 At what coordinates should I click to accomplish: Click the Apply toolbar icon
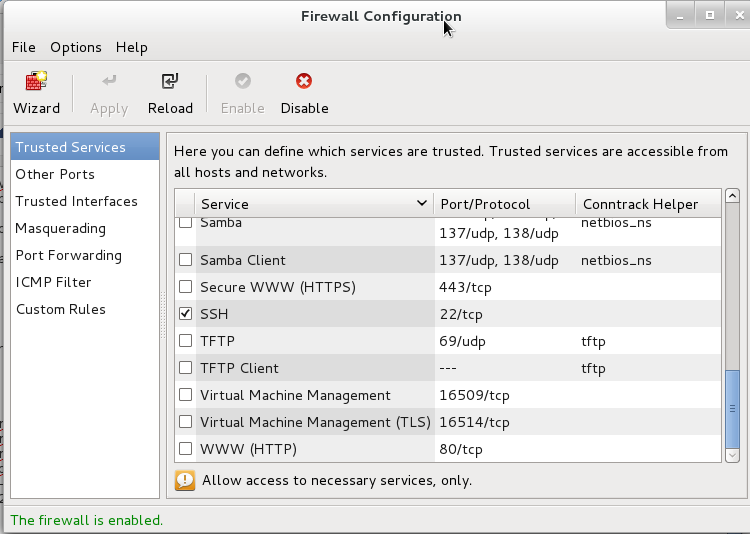[109, 82]
